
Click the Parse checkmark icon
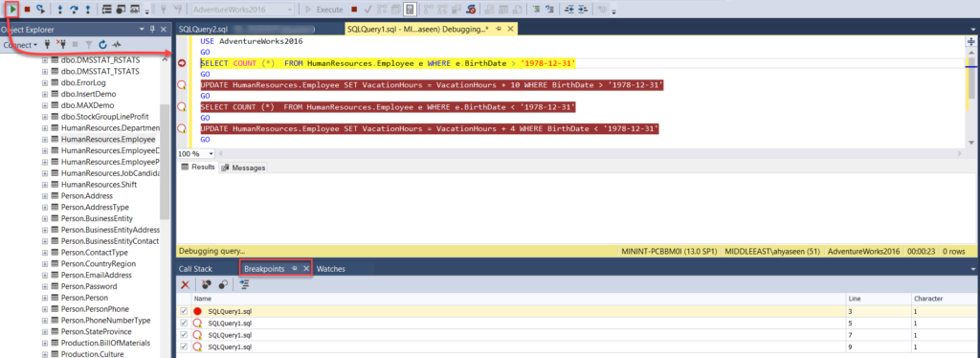(x=368, y=10)
